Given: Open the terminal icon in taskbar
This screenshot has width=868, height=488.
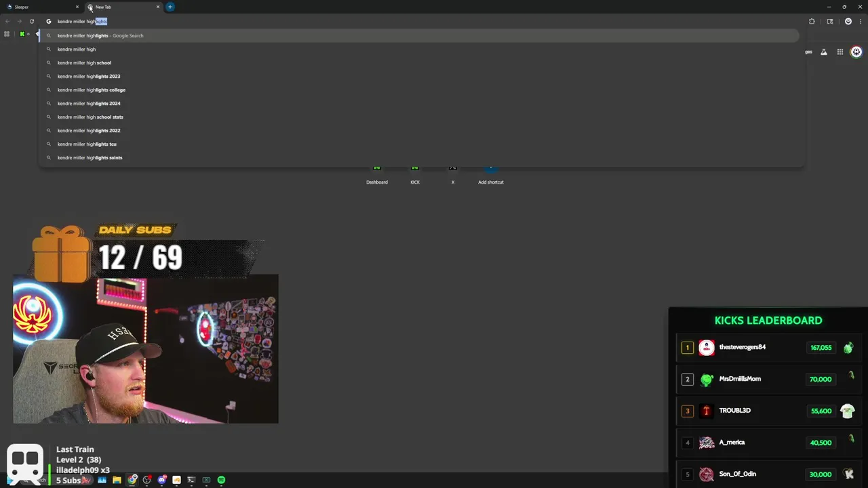Looking at the screenshot, I should pyautogui.click(x=191, y=480).
